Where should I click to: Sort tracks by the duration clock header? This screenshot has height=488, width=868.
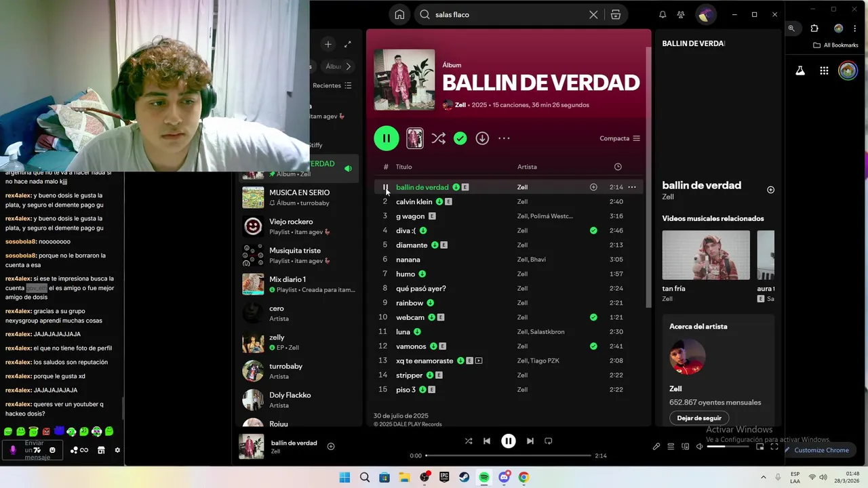[x=618, y=167]
